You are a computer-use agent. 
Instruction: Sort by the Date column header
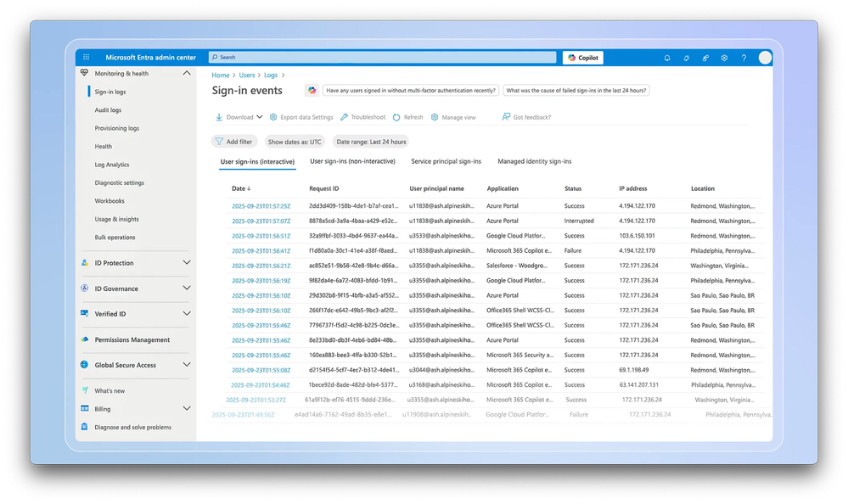[x=241, y=188]
